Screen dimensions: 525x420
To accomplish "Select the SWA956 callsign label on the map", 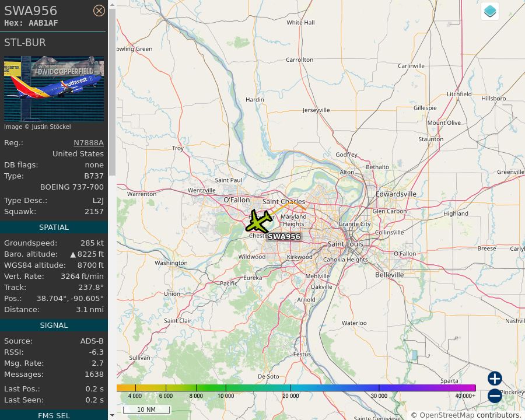I will 284,236.
